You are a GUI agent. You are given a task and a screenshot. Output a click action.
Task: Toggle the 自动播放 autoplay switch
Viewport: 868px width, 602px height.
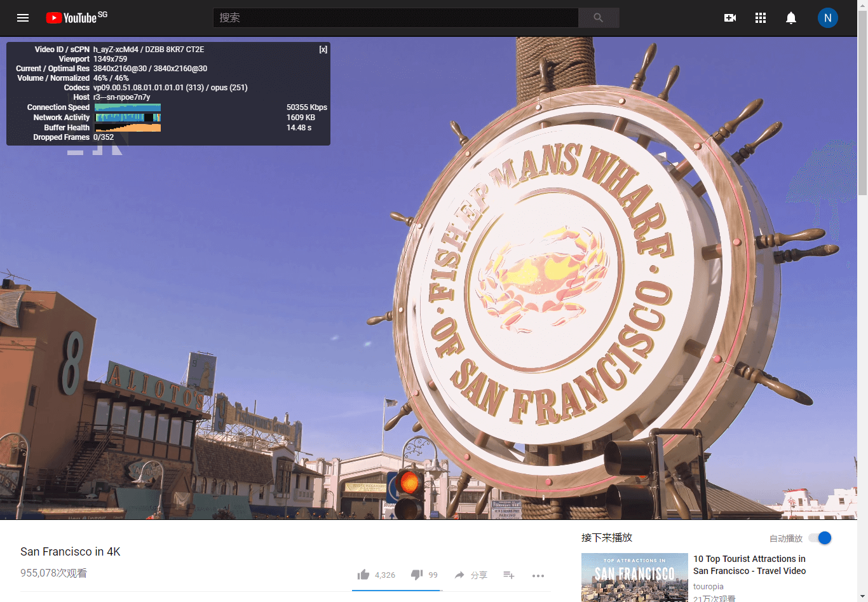(x=820, y=538)
